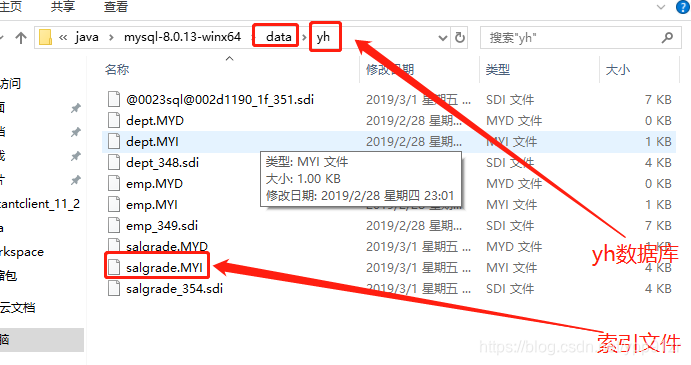Screen dimensions: 691x365
Task: Click the file icon of emp.MYI
Action: click(114, 205)
